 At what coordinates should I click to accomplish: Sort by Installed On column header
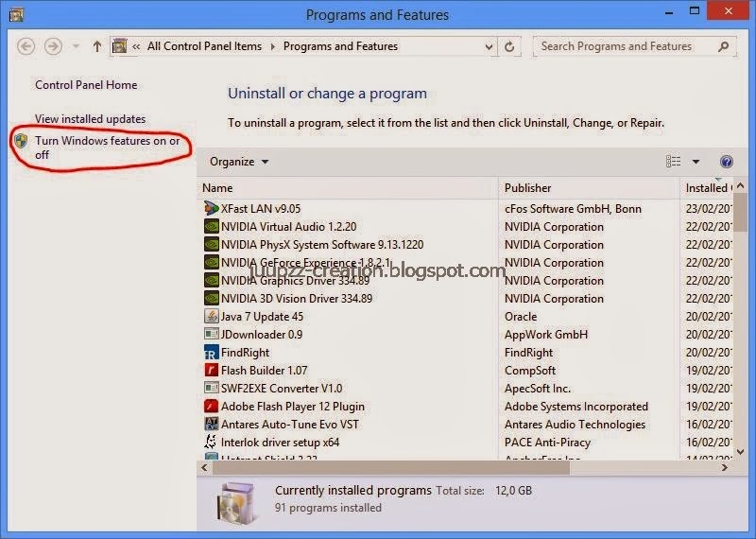tap(706, 188)
